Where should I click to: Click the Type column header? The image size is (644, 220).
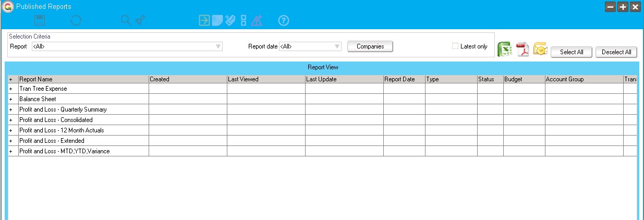[x=451, y=79]
